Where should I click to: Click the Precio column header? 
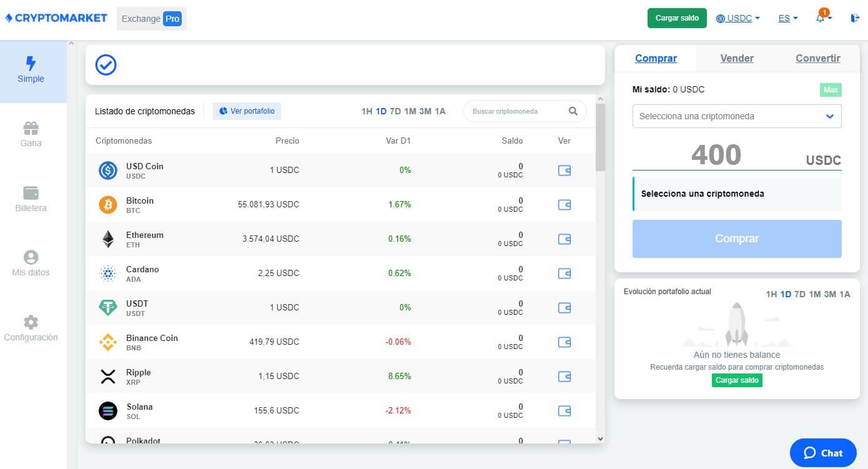[287, 141]
